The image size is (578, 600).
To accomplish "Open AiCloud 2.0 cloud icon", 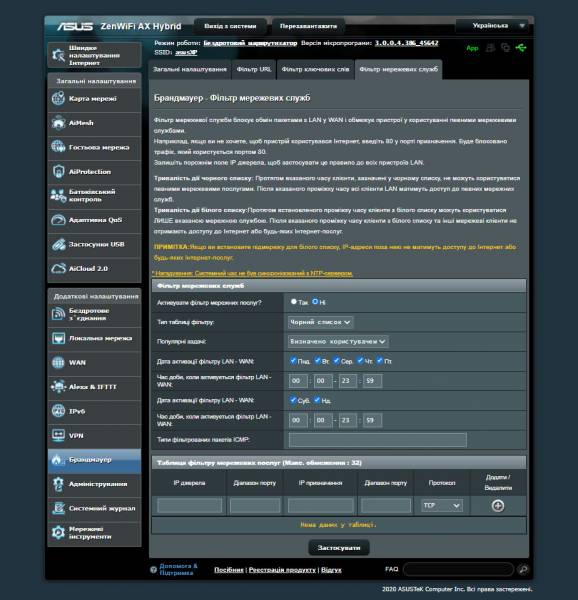I will tap(59, 269).
